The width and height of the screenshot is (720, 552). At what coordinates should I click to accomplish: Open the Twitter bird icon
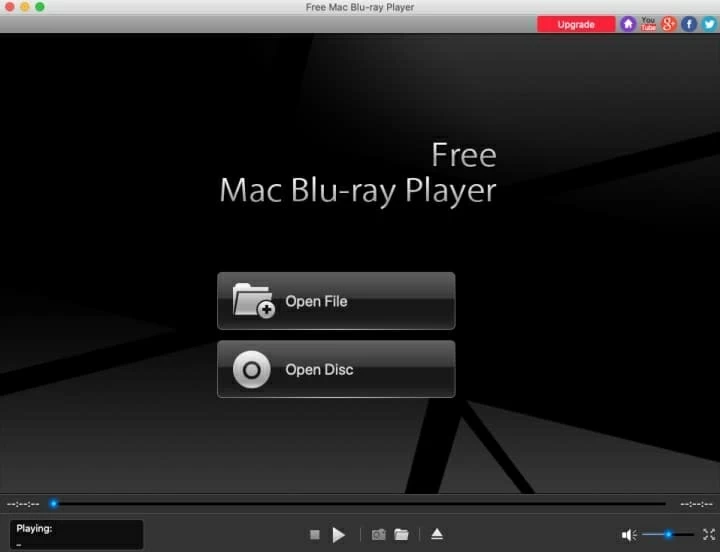709,24
